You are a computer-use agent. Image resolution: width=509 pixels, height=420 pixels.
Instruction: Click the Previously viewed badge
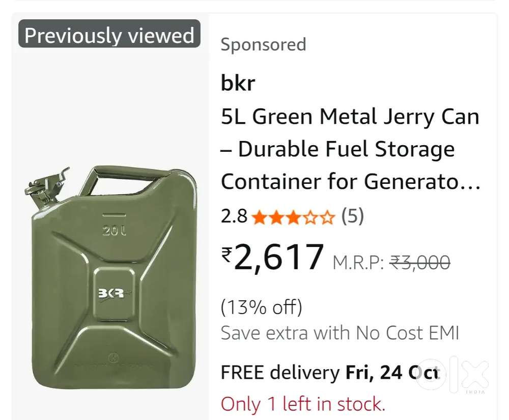pyautogui.click(x=109, y=35)
